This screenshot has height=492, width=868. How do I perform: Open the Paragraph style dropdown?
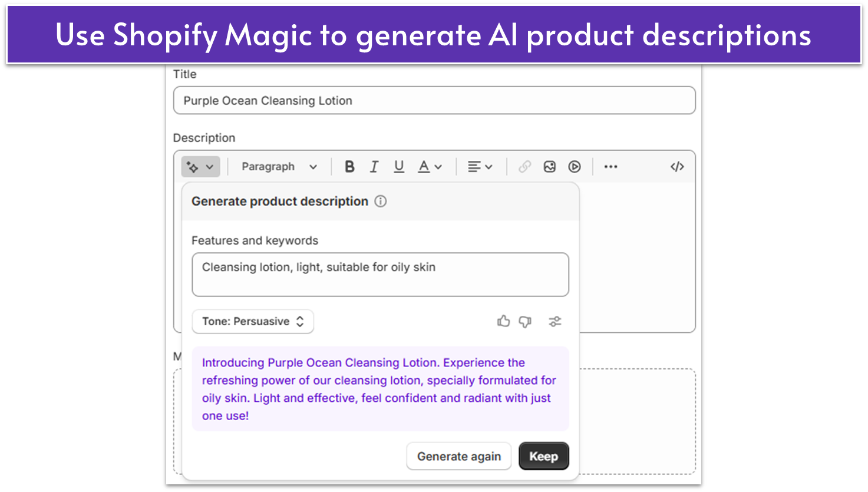279,167
